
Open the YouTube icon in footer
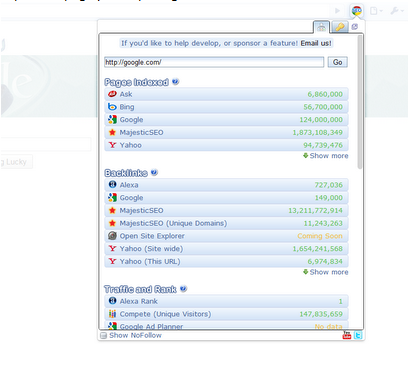click(347, 335)
